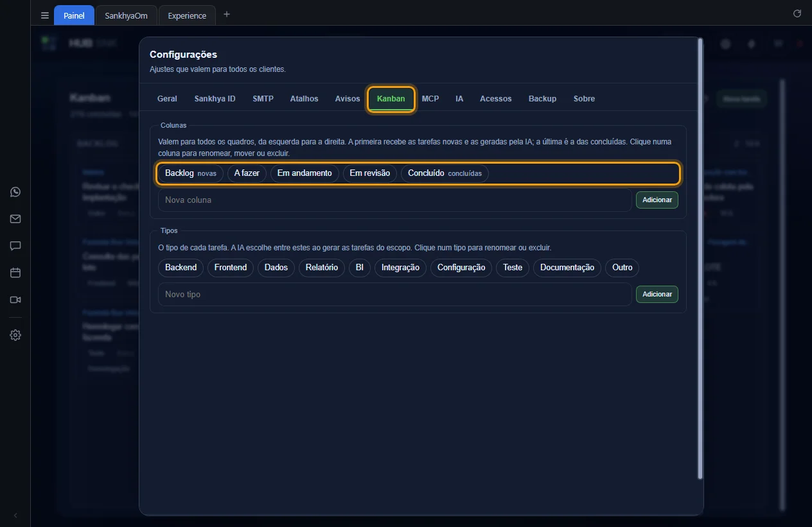
Task: Click the Outro type chip
Action: point(622,268)
